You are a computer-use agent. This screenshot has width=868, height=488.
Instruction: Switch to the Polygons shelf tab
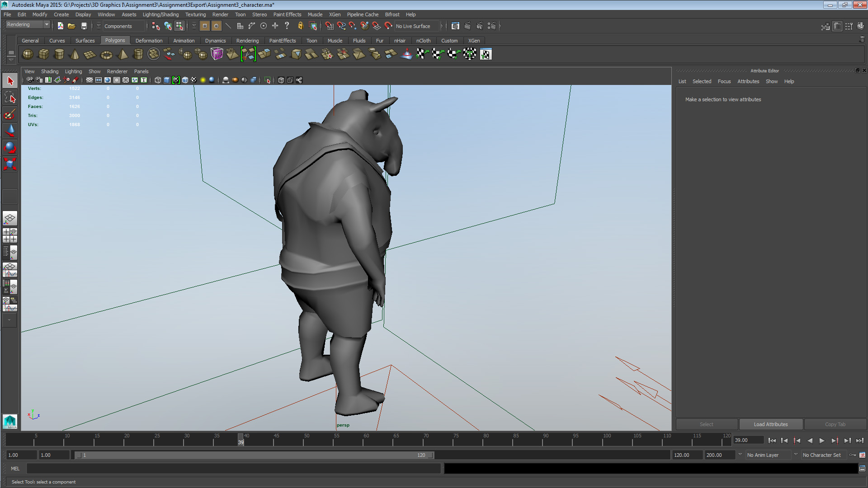[x=115, y=40]
